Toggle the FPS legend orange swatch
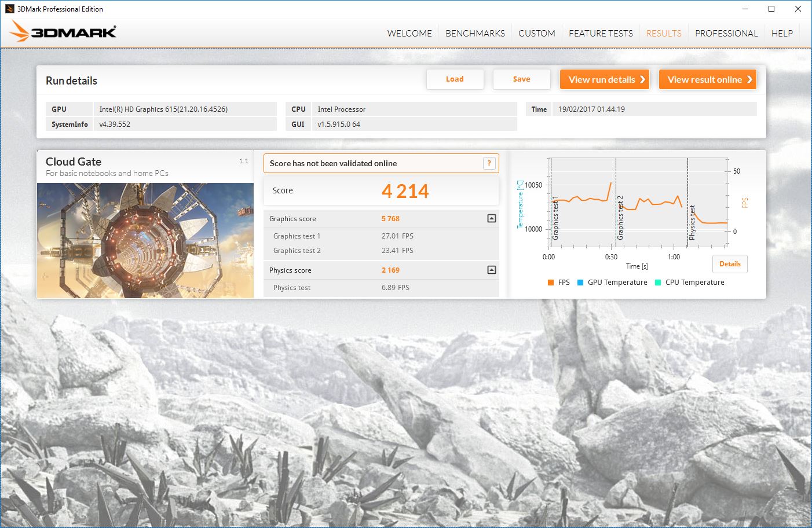This screenshot has height=528, width=812. point(550,283)
